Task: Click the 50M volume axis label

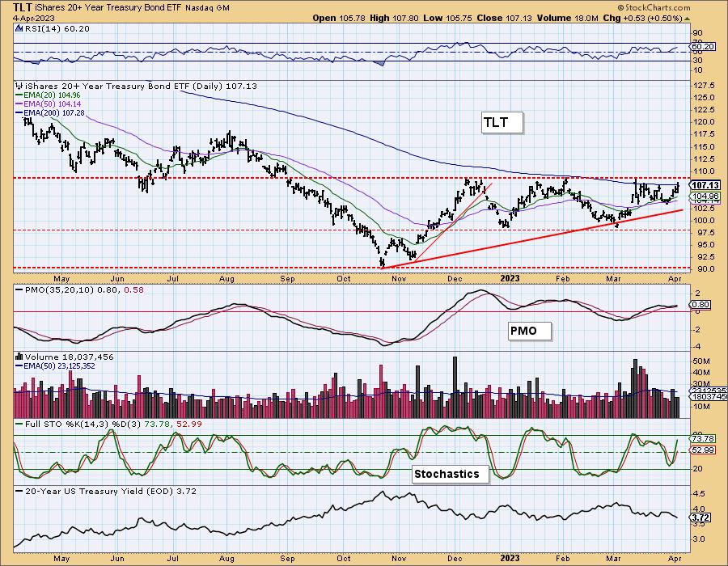Action: coord(702,361)
